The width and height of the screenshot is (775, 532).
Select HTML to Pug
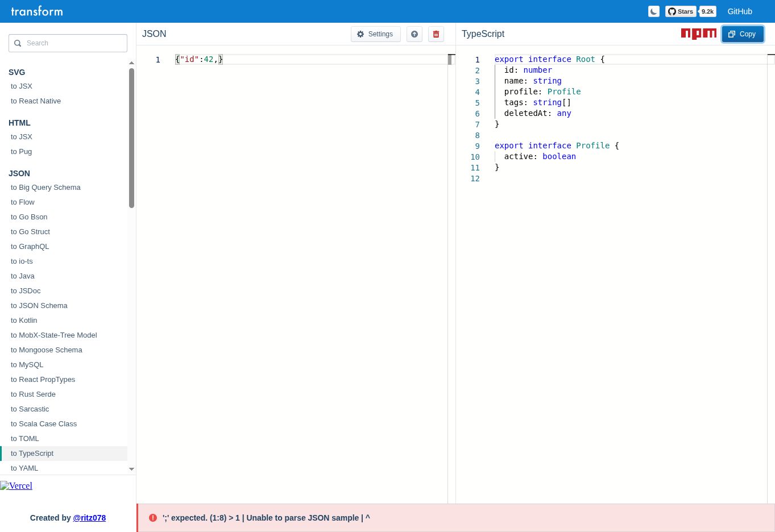pyautogui.click(x=22, y=152)
